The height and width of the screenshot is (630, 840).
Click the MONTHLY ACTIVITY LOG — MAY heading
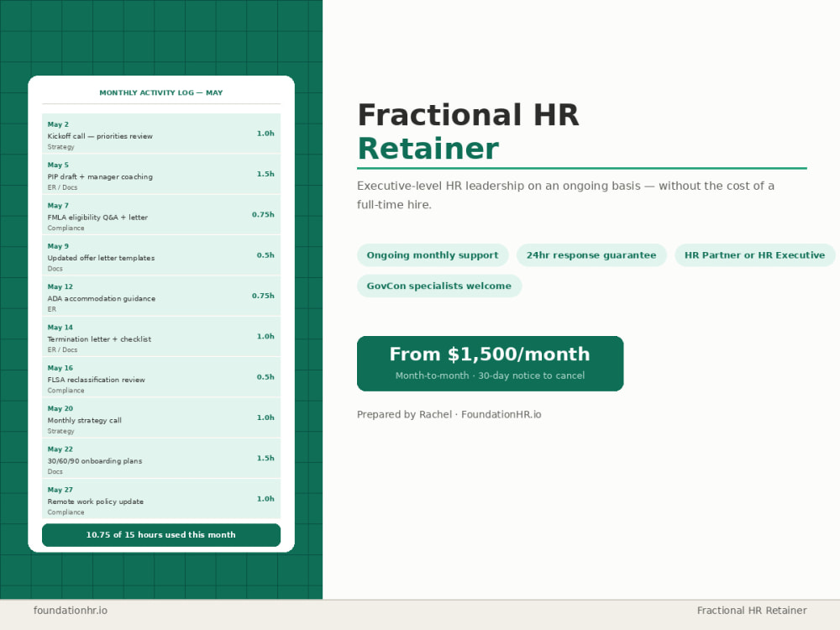[x=161, y=92]
